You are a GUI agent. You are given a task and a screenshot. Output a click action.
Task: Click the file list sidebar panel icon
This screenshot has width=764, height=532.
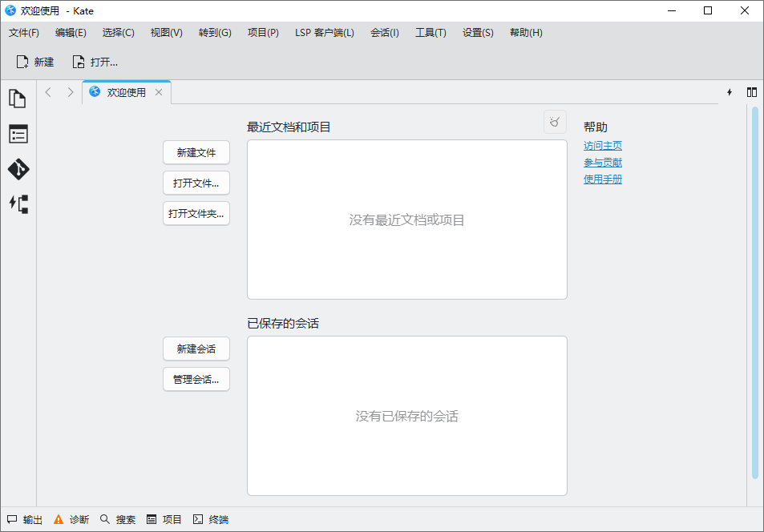[x=18, y=134]
